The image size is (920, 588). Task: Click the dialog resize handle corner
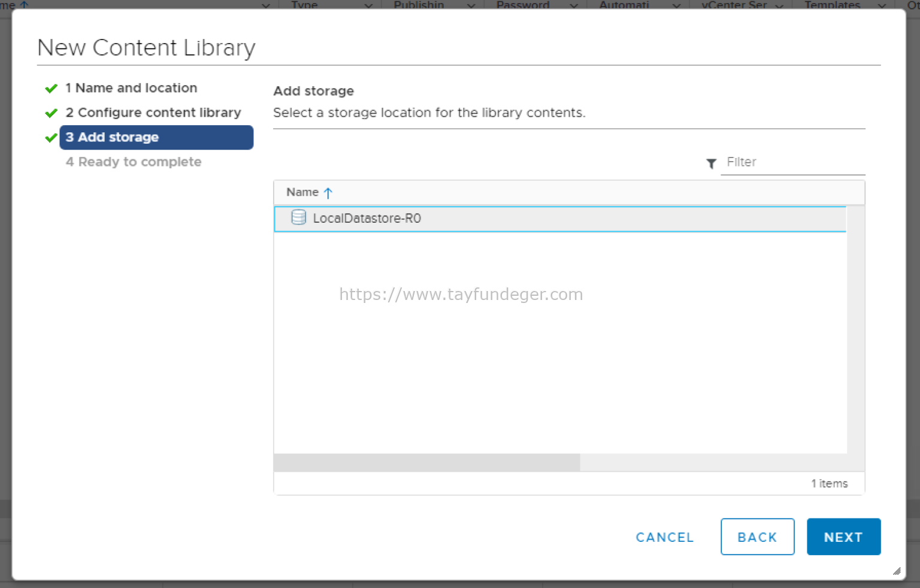(x=896, y=571)
